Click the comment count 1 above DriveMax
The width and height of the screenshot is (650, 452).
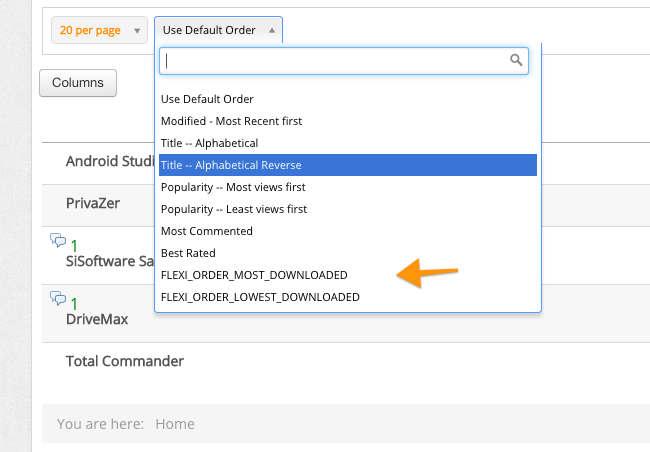[74, 304]
